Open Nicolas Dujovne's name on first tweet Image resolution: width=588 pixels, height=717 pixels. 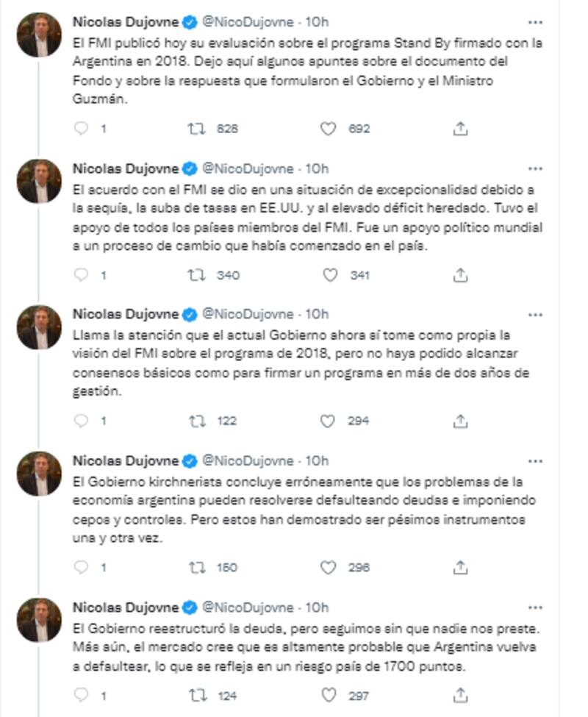125,22
